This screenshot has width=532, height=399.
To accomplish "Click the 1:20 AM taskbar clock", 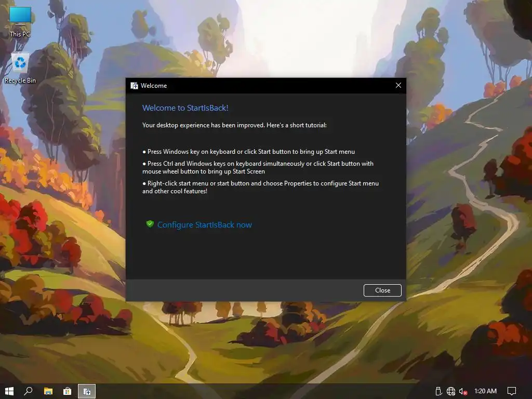I will (486, 391).
